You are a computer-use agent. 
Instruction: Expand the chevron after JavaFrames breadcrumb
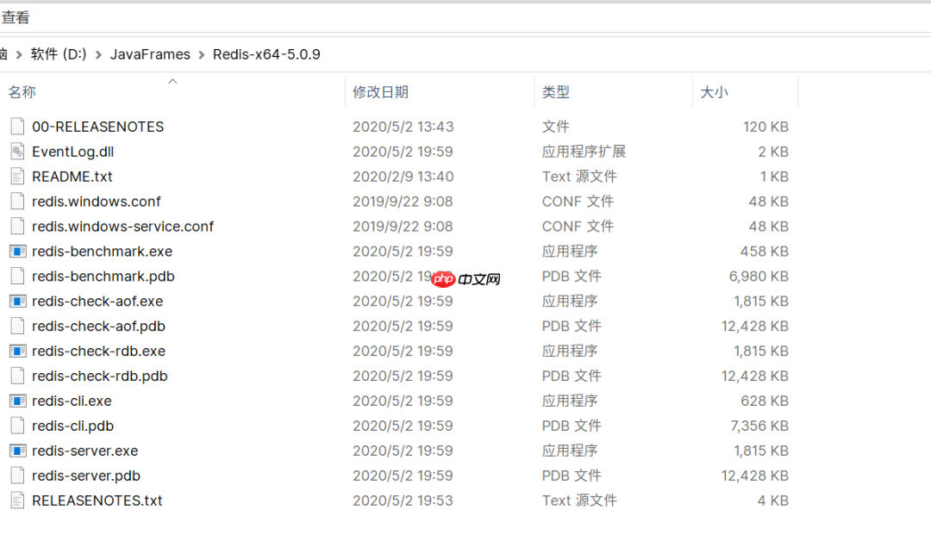[200, 53]
